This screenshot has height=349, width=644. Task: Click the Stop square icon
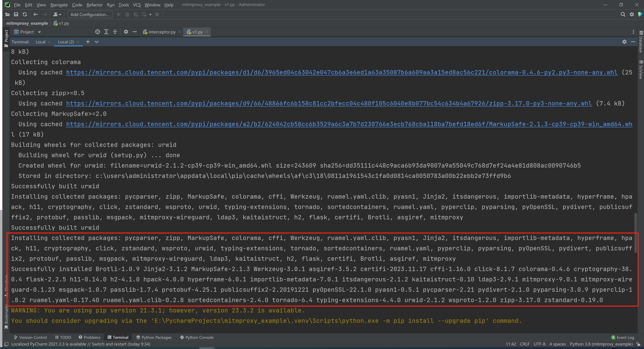(157, 15)
